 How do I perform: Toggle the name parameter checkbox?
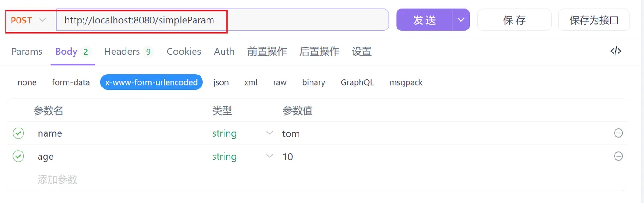[18, 133]
